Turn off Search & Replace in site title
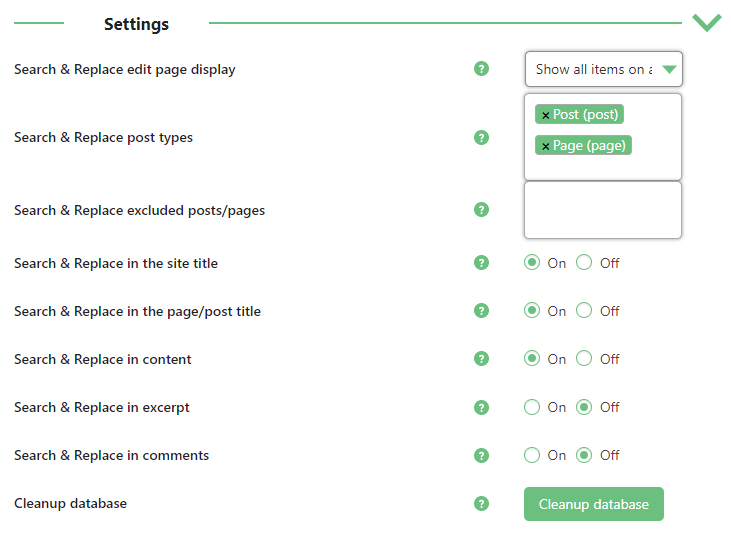731x535 pixels. (584, 263)
